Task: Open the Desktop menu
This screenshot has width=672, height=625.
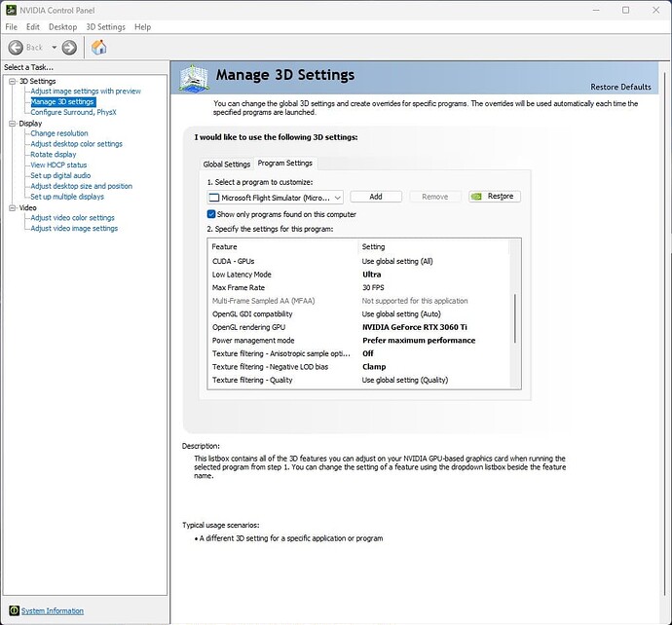Action: click(x=62, y=27)
